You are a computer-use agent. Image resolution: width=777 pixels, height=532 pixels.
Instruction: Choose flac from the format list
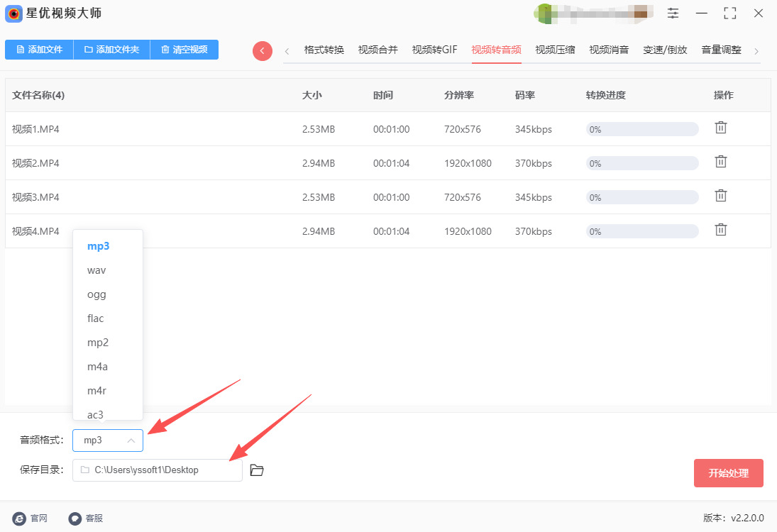tap(108, 318)
